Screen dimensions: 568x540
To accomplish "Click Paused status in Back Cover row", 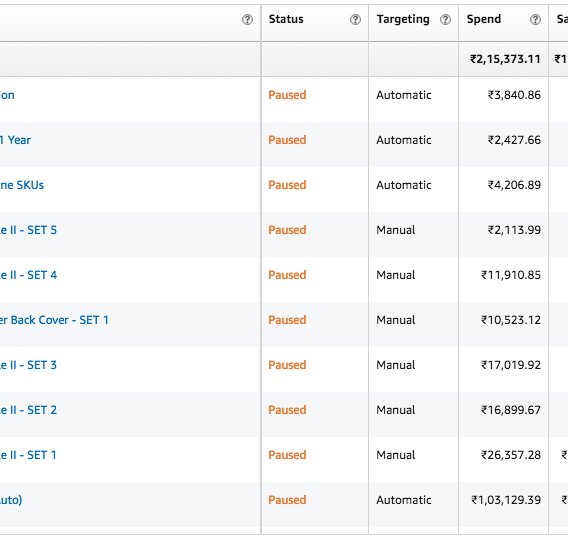I will point(287,320).
